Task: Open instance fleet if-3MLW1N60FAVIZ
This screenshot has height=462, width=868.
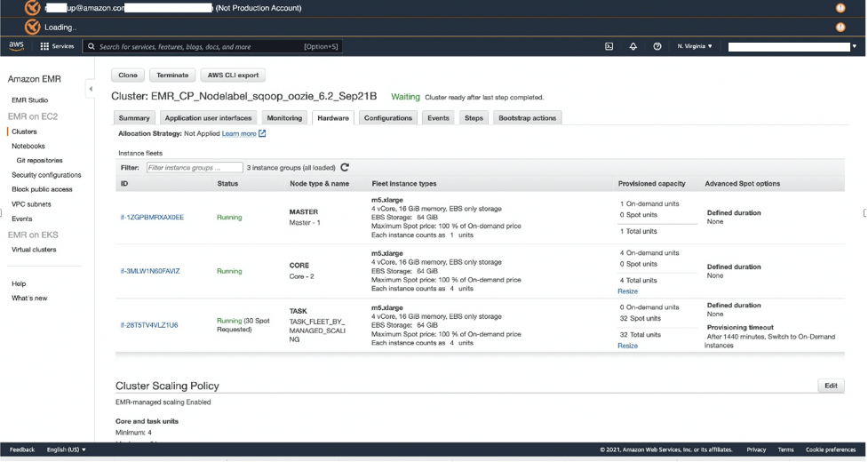Action: [x=150, y=271]
